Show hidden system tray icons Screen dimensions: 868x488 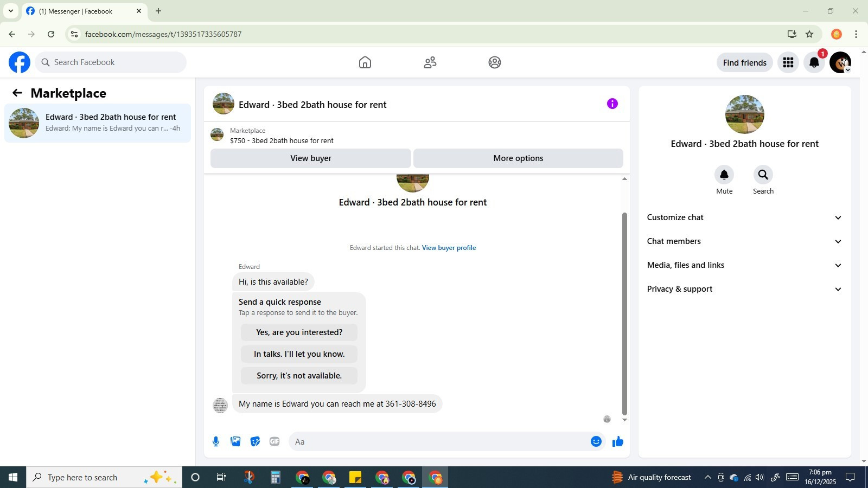[x=707, y=477]
